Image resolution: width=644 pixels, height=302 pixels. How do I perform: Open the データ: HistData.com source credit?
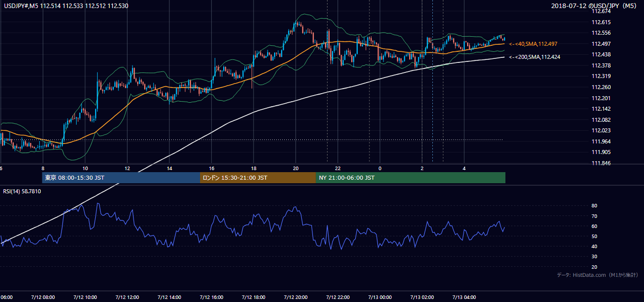[x=598, y=275]
